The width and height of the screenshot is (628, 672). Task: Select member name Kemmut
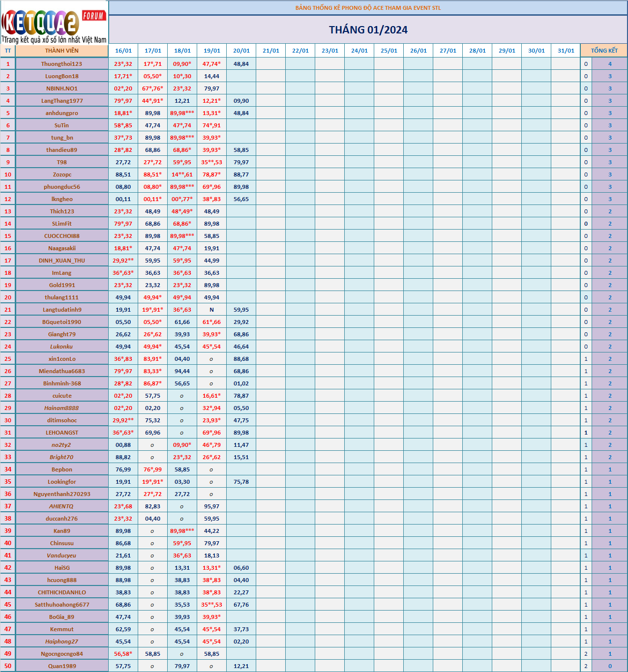click(62, 629)
